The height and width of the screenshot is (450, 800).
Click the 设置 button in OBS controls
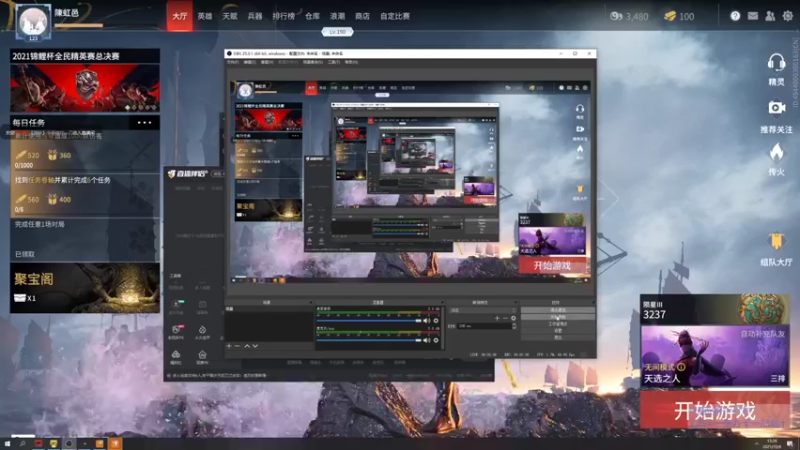point(558,331)
